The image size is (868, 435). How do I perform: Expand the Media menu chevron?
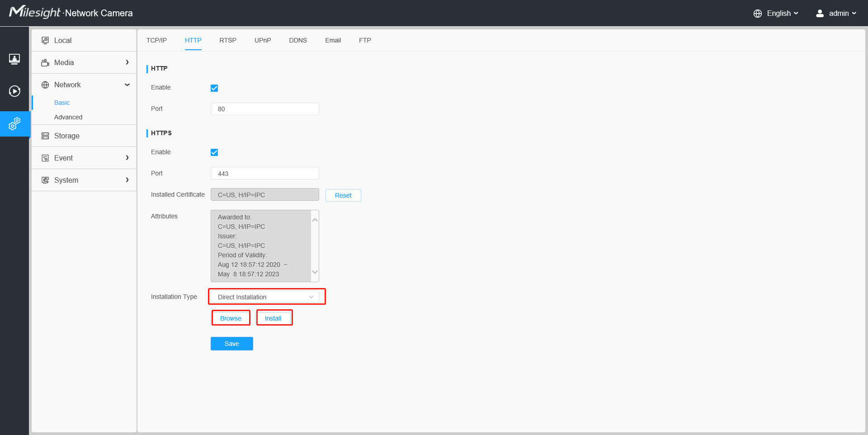pos(127,62)
